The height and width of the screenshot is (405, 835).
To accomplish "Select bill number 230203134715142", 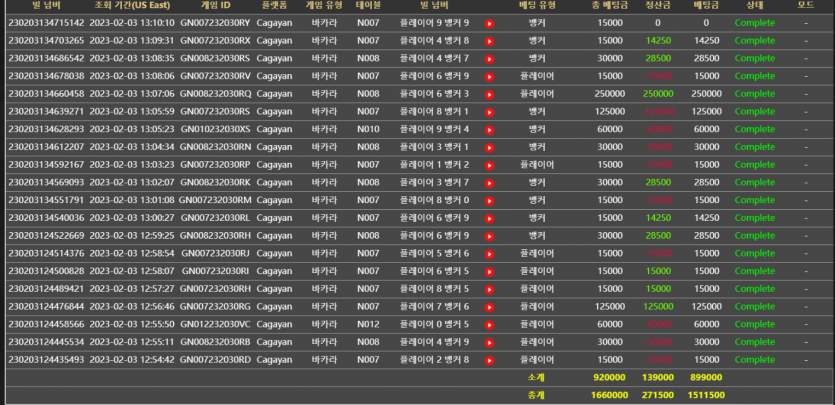I will tap(46, 23).
